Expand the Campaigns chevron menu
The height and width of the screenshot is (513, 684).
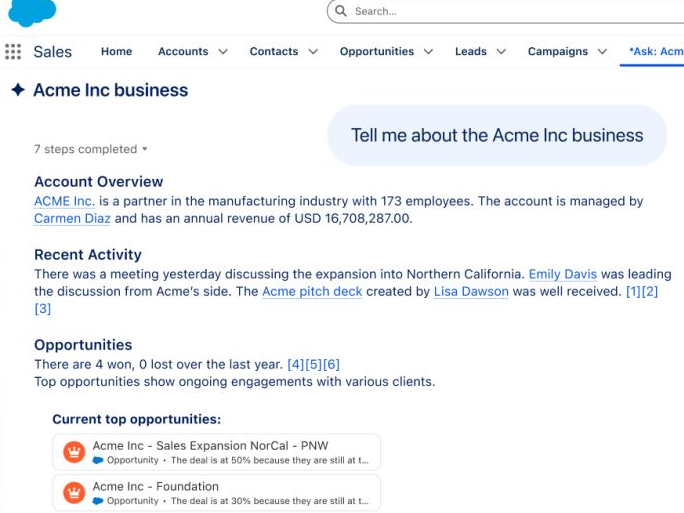pyautogui.click(x=602, y=51)
